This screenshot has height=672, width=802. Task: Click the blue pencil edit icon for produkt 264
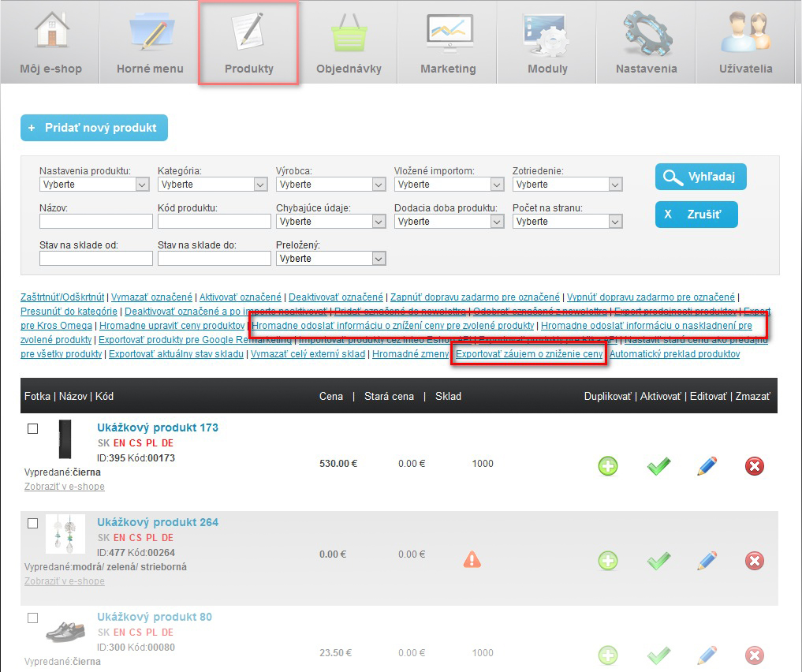pyautogui.click(x=707, y=561)
